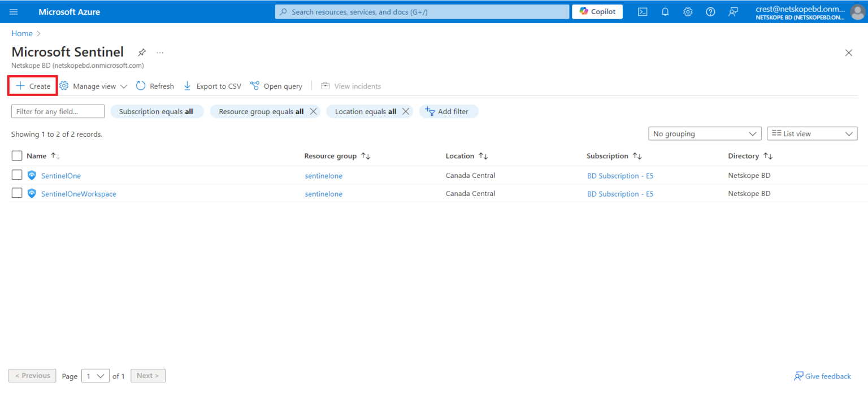Image resolution: width=868 pixels, height=396 pixels.
Task: Open the No grouping dropdown
Action: (704, 133)
